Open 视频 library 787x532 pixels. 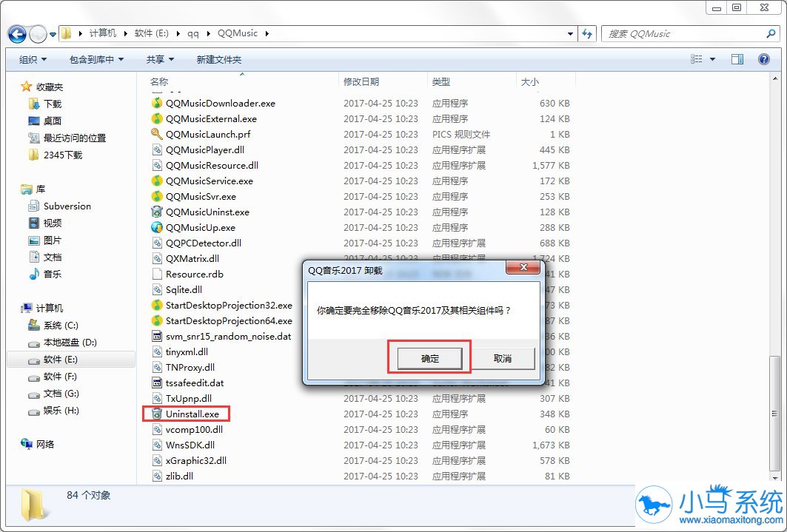click(53, 223)
